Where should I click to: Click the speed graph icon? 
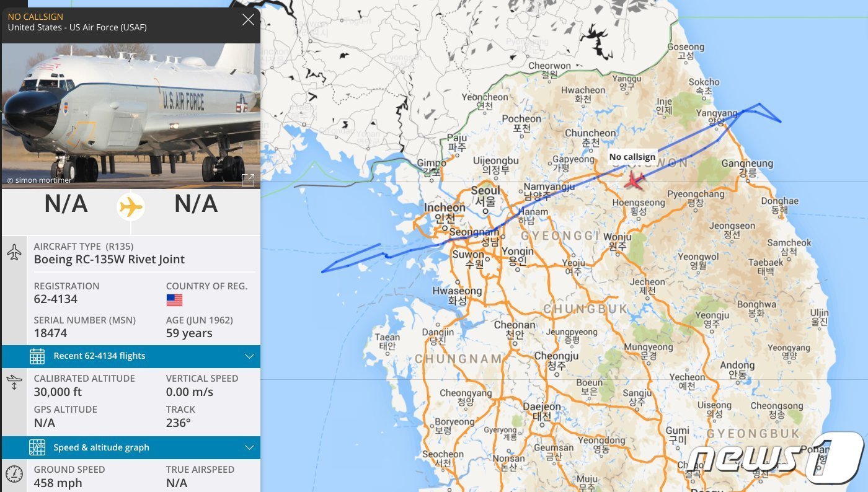[x=37, y=447]
